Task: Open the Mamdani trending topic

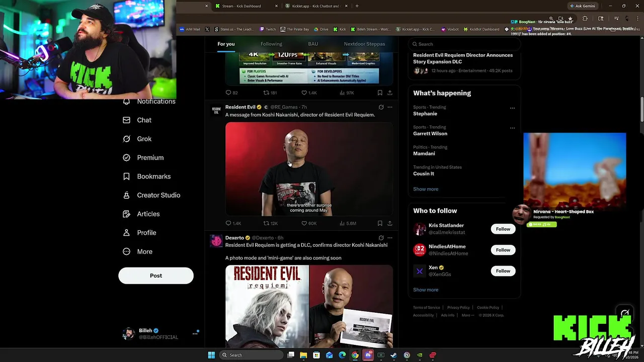Action: [x=424, y=153]
